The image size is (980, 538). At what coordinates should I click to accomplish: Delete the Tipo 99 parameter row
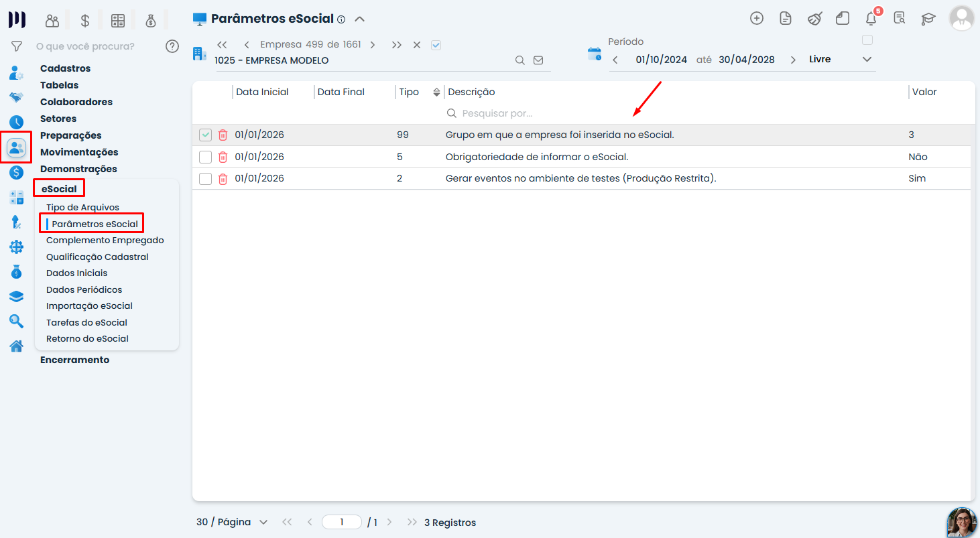[223, 135]
